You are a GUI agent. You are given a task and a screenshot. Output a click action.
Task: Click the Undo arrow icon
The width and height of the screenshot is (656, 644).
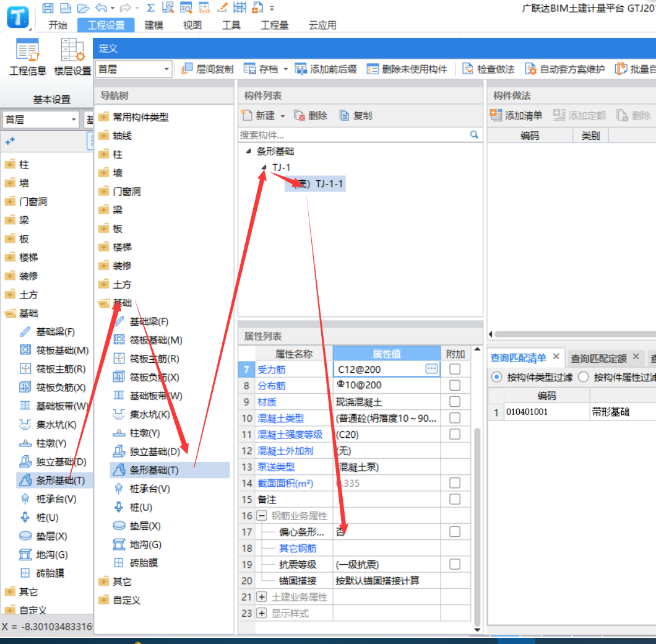point(101,7)
